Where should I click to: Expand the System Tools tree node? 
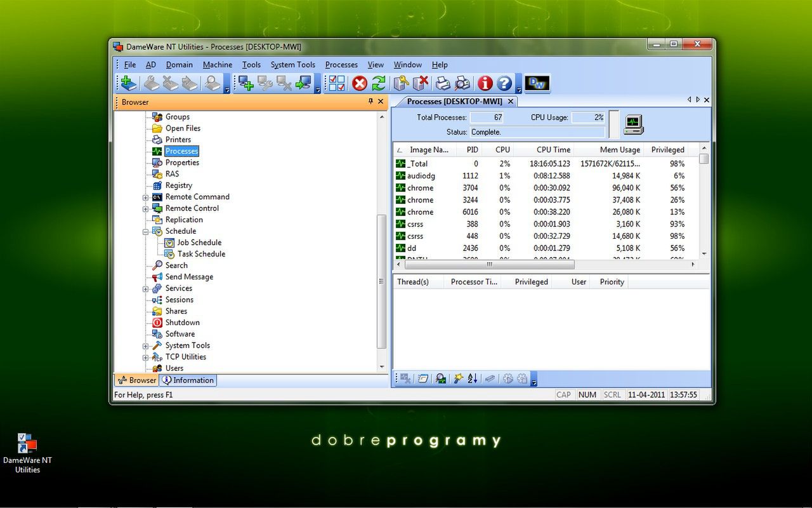click(145, 346)
